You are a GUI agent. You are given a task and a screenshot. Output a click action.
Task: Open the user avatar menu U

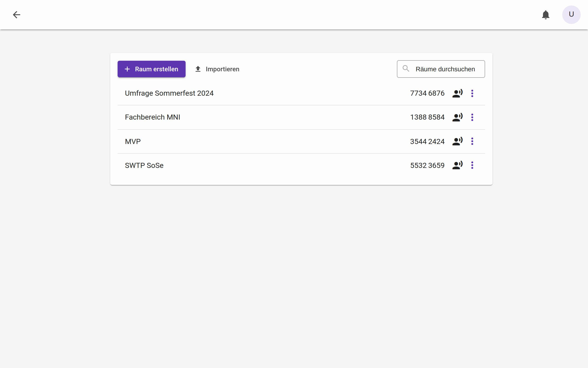click(571, 14)
